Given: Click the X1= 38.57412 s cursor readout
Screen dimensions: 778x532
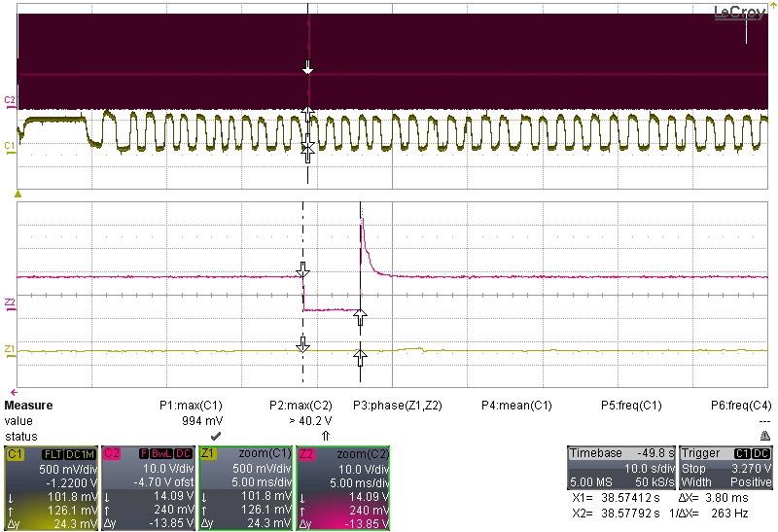Looking at the screenshot, I should click(x=616, y=498).
